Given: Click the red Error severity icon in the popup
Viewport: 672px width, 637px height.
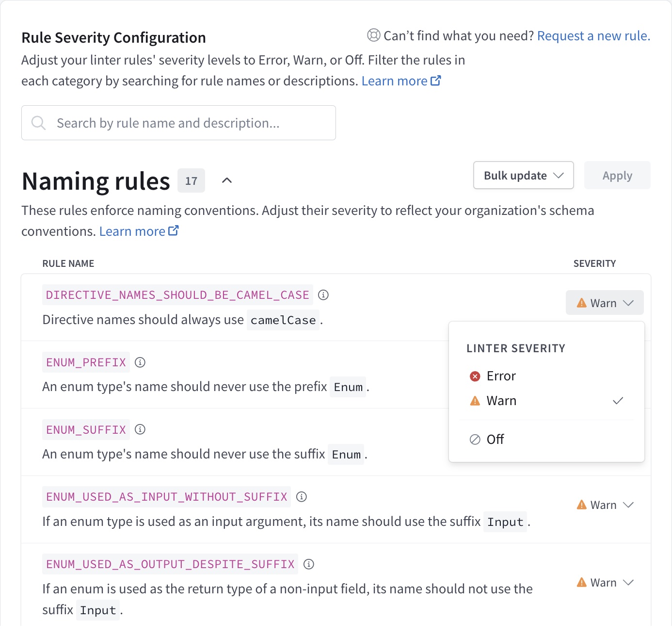Looking at the screenshot, I should tap(474, 376).
